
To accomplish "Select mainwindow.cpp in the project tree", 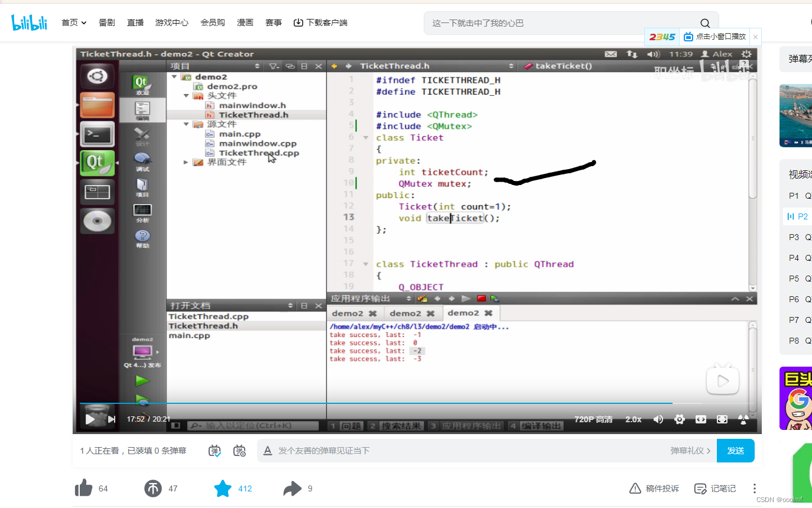I will 258,143.
